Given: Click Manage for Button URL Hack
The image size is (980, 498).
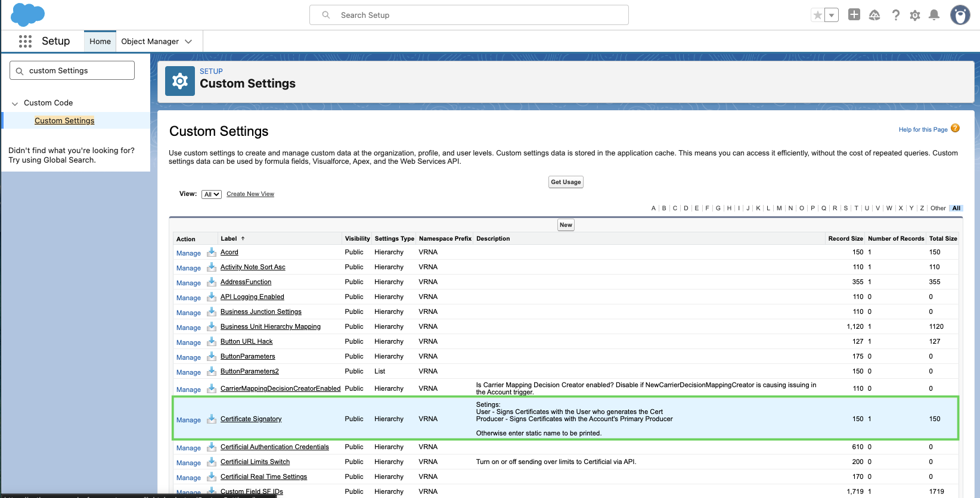Looking at the screenshot, I should tap(188, 343).
